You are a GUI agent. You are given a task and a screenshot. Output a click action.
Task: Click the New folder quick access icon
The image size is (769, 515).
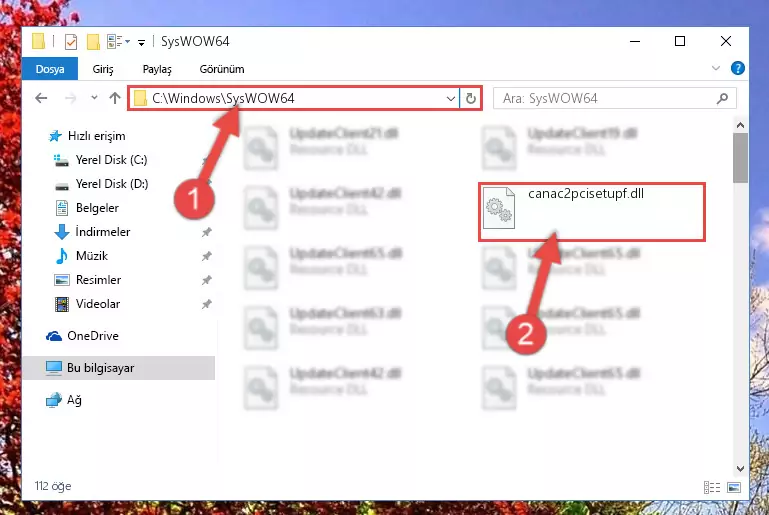pyautogui.click(x=93, y=42)
